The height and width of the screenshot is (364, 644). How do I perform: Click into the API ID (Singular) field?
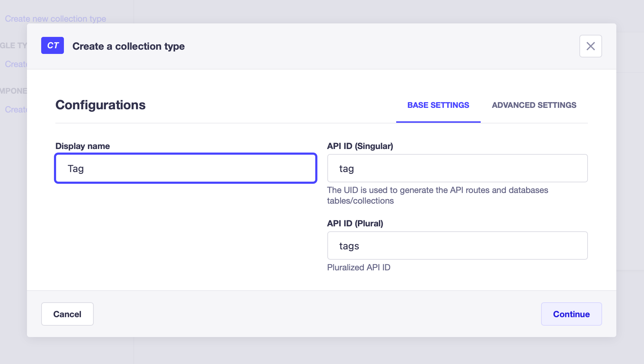click(x=457, y=168)
